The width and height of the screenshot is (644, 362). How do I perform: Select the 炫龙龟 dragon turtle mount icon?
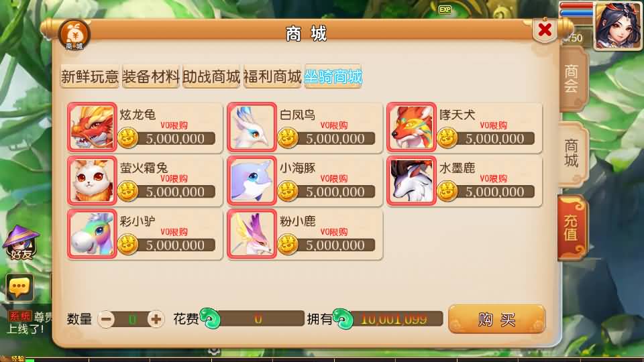(x=92, y=127)
